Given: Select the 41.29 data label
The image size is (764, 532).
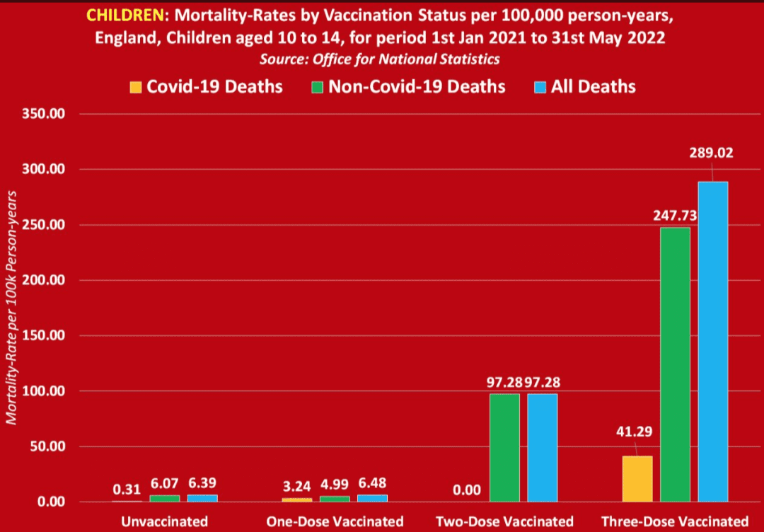Looking at the screenshot, I should [x=633, y=432].
